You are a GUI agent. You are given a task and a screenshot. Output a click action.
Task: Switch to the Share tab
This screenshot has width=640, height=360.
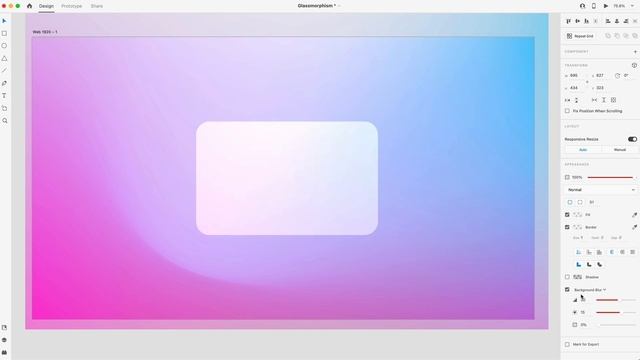tap(97, 6)
